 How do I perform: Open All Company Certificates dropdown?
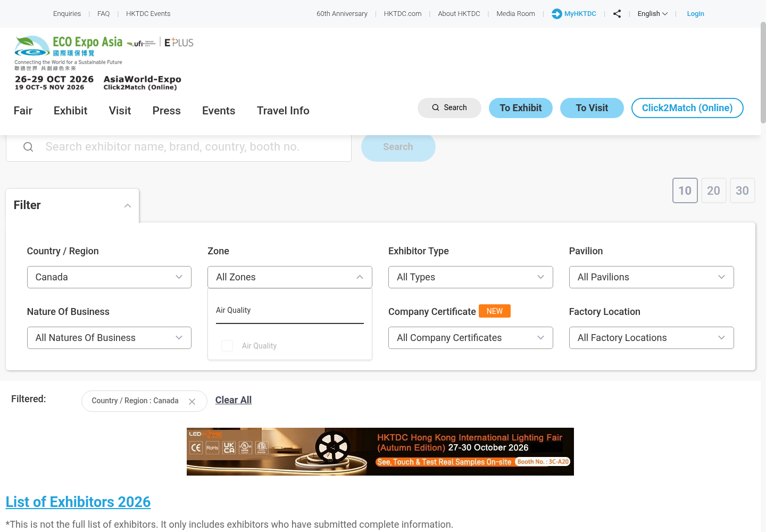click(x=471, y=338)
